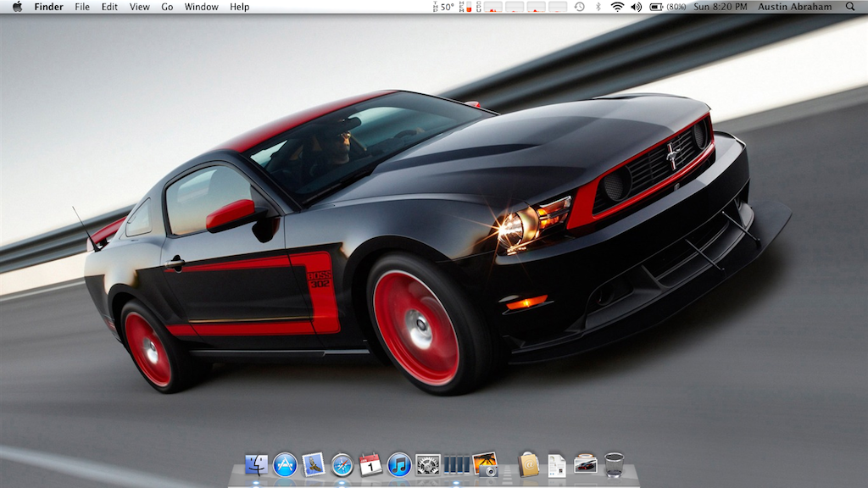
Task: Open the car pictures stack in Dock
Action: [x=586, y=465]
